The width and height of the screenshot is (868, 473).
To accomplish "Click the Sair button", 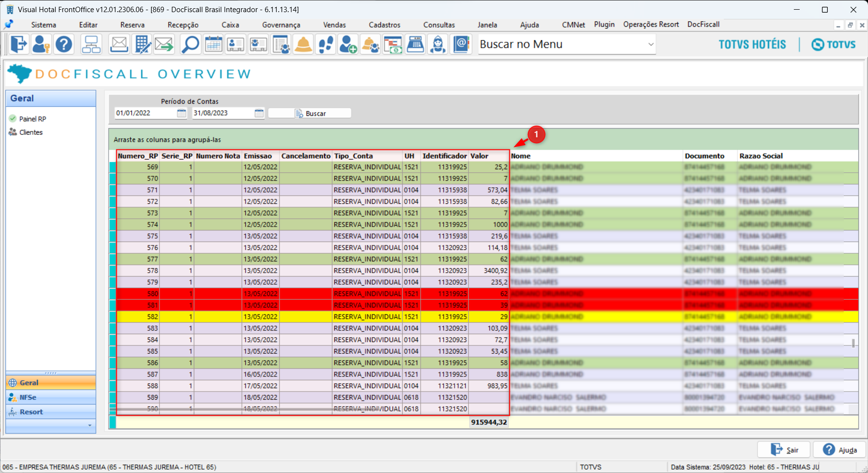I will click(x=785, y=450).
